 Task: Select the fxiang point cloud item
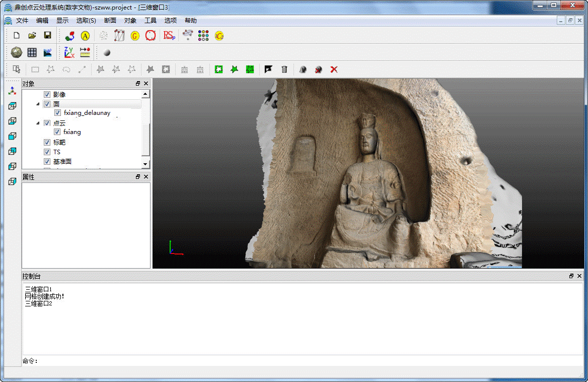(x=72, y=132)
